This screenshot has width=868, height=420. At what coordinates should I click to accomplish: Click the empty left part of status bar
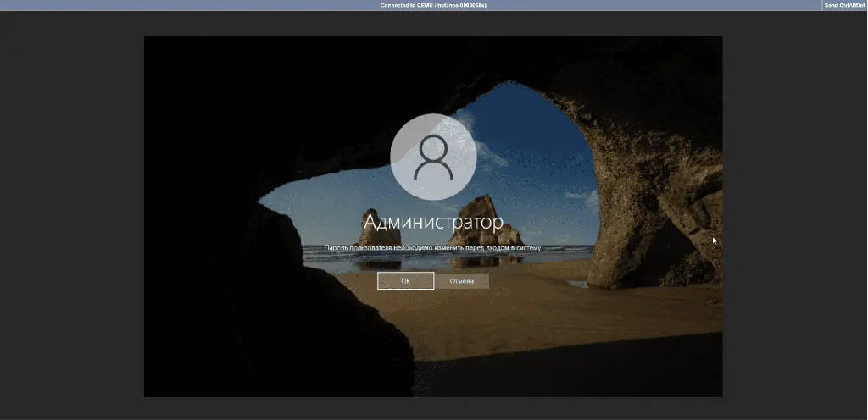pyautogui.click(x=170, y=5)
